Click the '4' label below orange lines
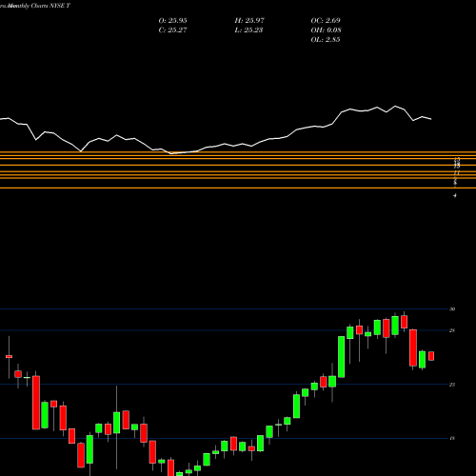This screenshot has height=476, width=476. pyautogui.click(x=455, y=196)
